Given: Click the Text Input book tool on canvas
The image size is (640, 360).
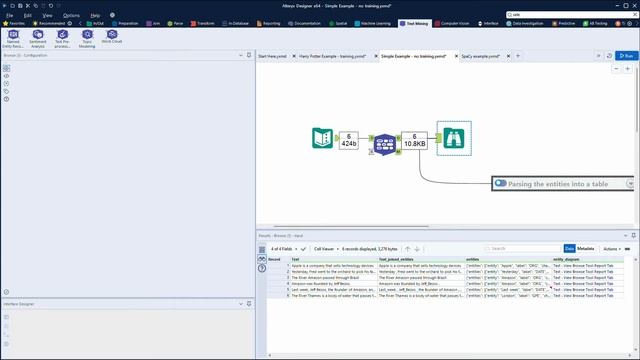Looking at the screenshot, I should click(322, 138).
